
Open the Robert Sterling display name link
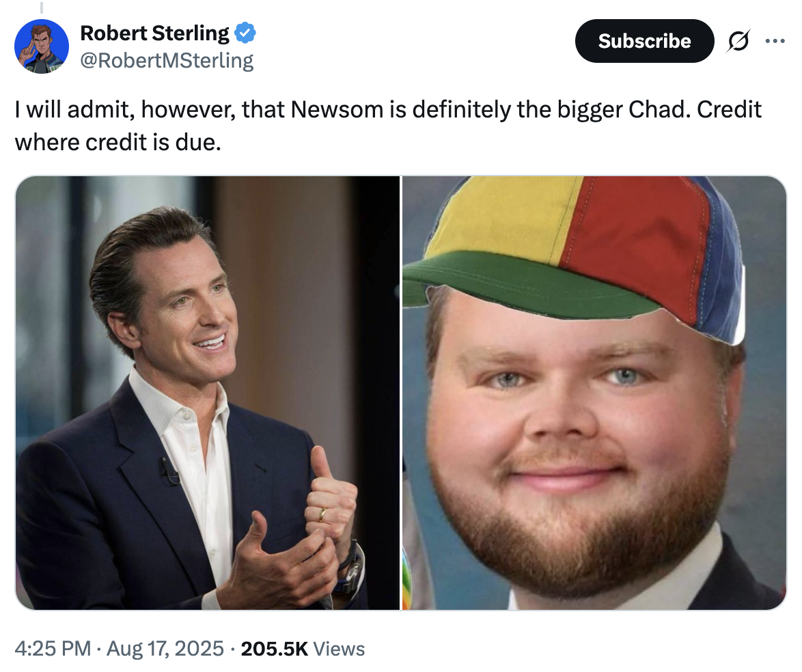tap(155, 33)
